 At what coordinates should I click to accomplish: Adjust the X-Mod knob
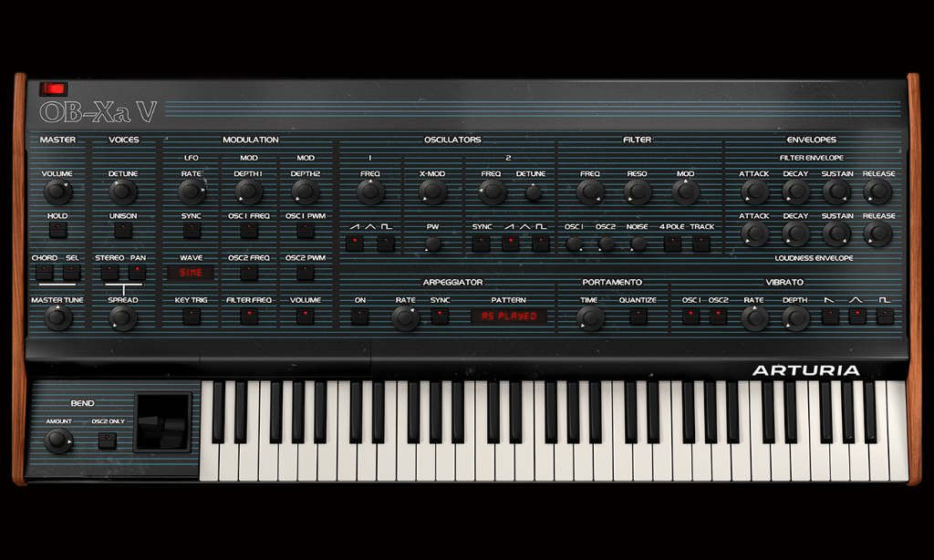(432, 192)
